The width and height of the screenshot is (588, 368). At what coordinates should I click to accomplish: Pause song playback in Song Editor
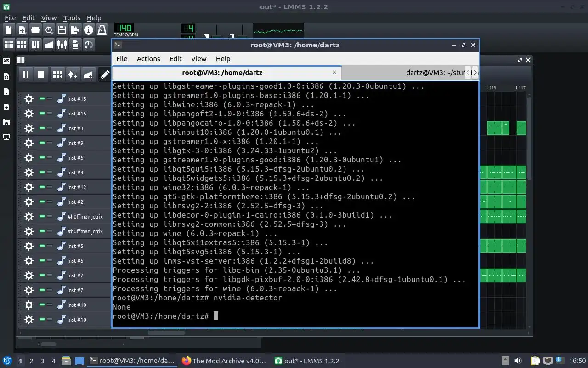point(26,75)
